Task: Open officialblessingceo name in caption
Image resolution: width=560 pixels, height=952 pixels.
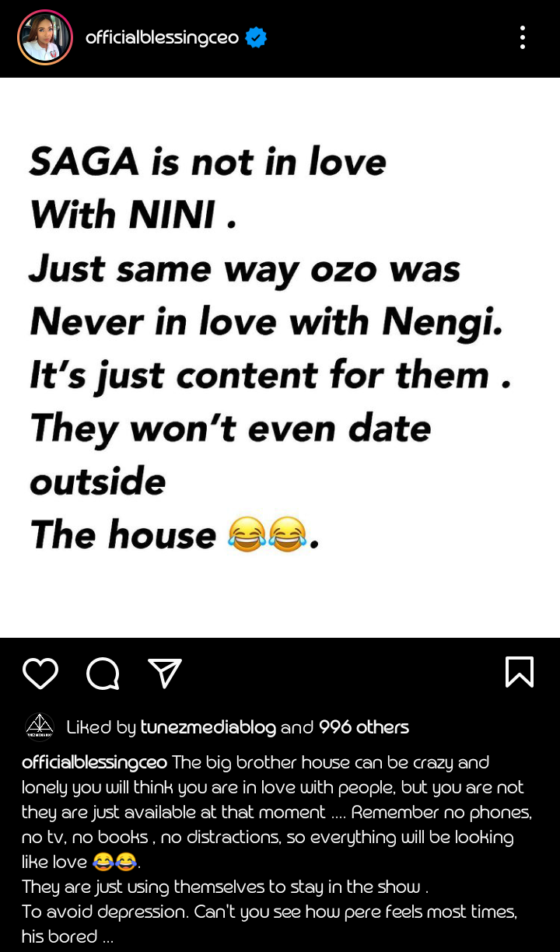Action: click(x=95, y=762)
